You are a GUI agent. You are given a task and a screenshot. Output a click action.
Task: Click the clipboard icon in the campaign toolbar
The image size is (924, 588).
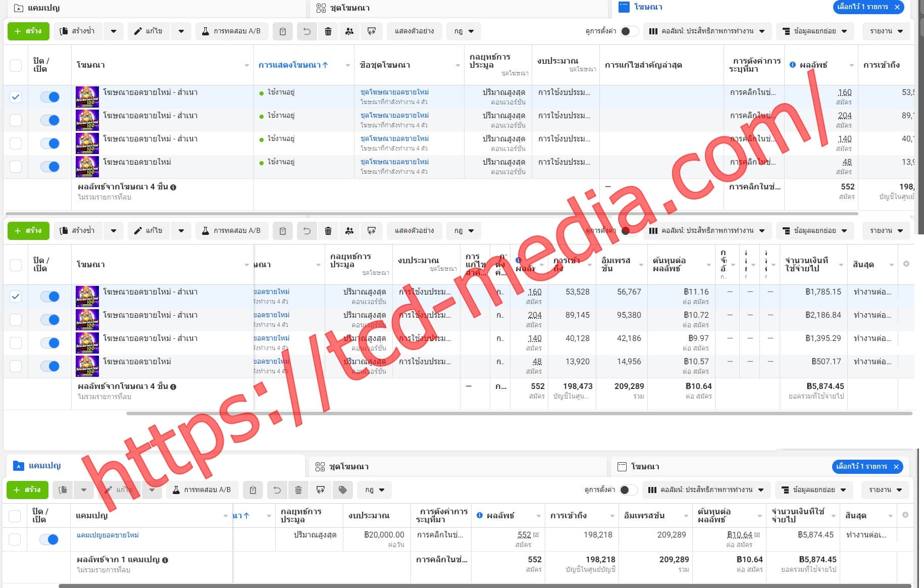(x=253, y=489)
